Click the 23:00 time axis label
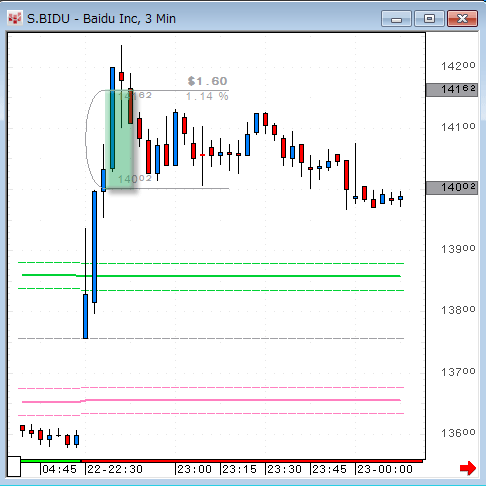The height and width of the screenshot is (486, 486). (x=194, y=469)
